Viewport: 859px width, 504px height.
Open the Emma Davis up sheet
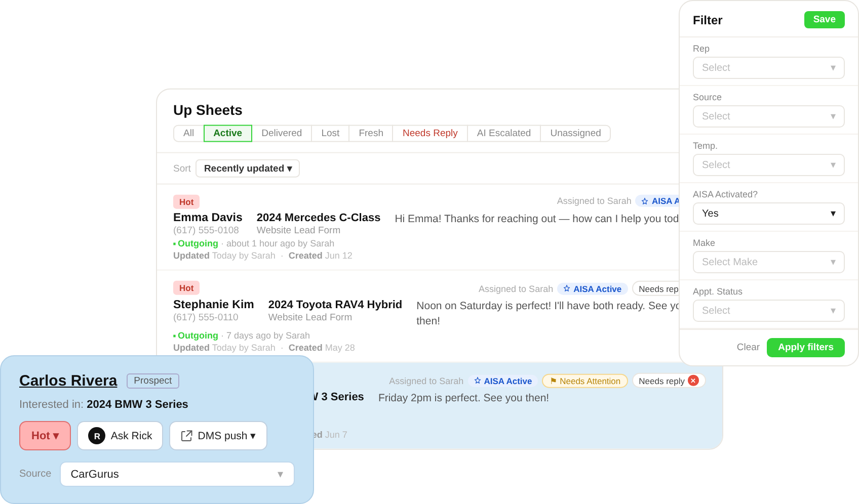(208, 218)
